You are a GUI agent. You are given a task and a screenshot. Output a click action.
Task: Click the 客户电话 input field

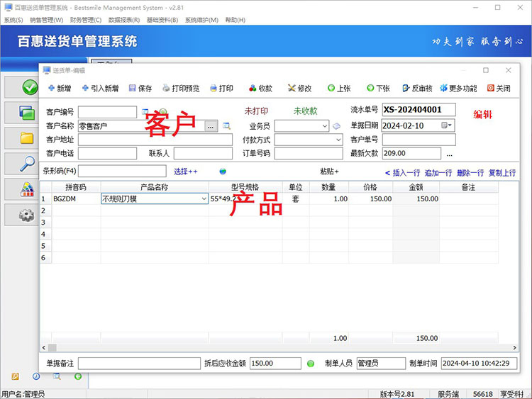coord(108,154)
